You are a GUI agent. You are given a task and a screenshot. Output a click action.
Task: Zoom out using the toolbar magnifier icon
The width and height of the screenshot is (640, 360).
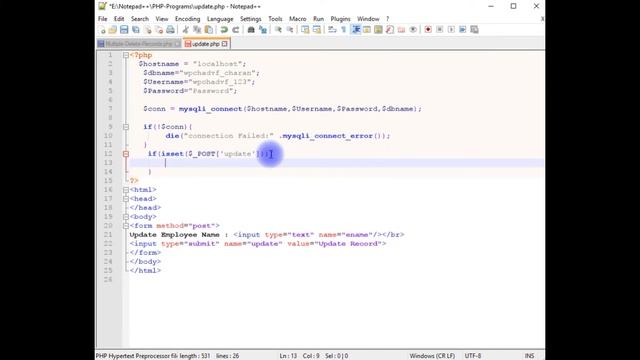coord(289,30)
